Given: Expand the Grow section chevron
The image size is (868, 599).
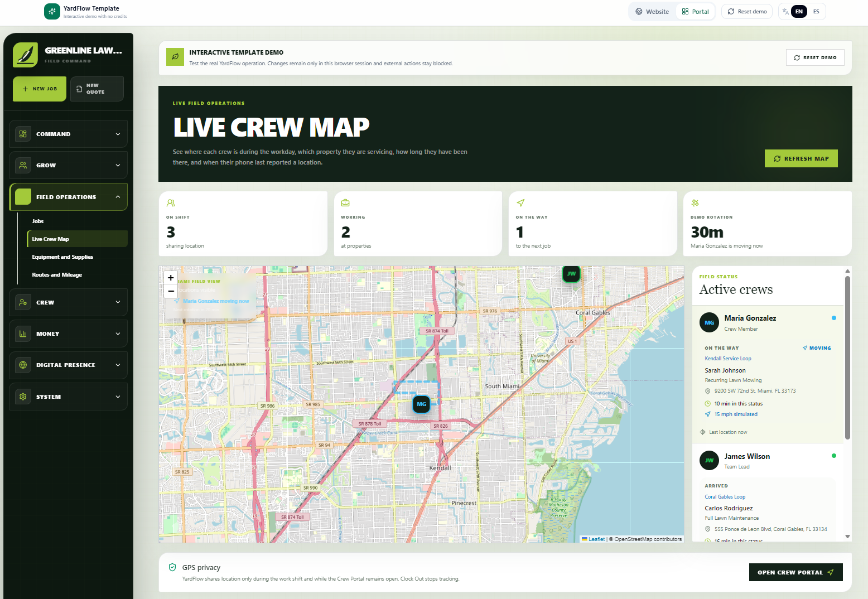Looking at the screenshot, I should (118, 165).
